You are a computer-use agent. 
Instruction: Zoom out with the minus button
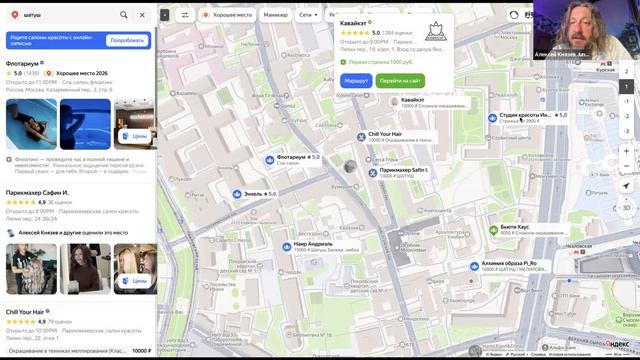627,166
